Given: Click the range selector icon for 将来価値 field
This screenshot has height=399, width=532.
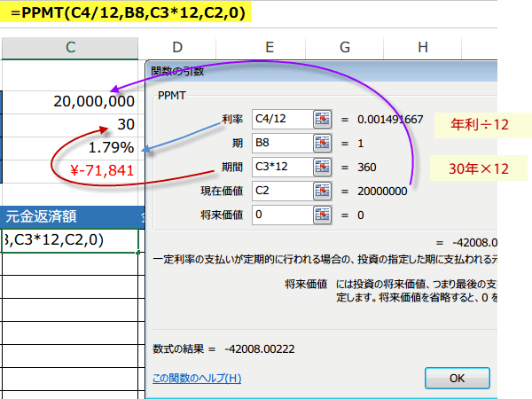Looking at the screenshot, I should (323, 215).
